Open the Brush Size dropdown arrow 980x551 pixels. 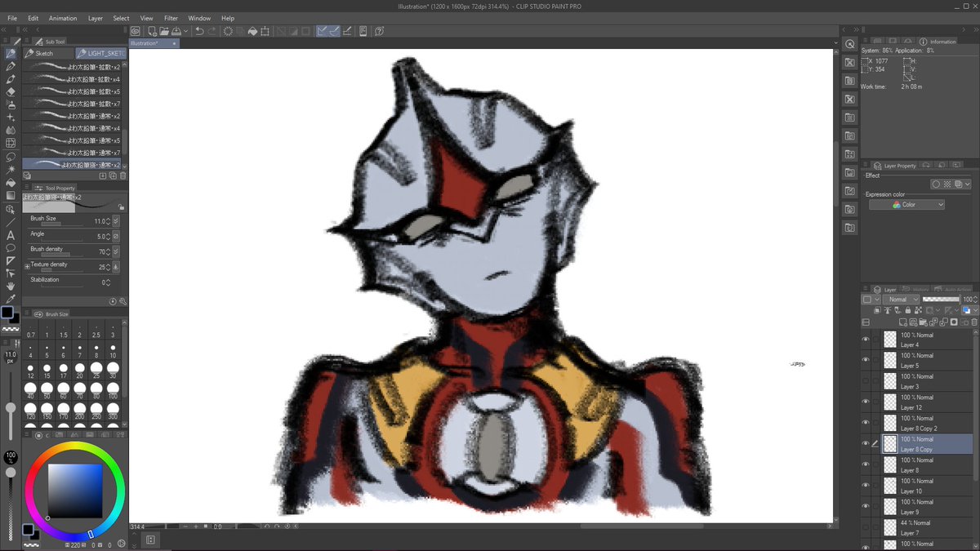tap(115, 221)
